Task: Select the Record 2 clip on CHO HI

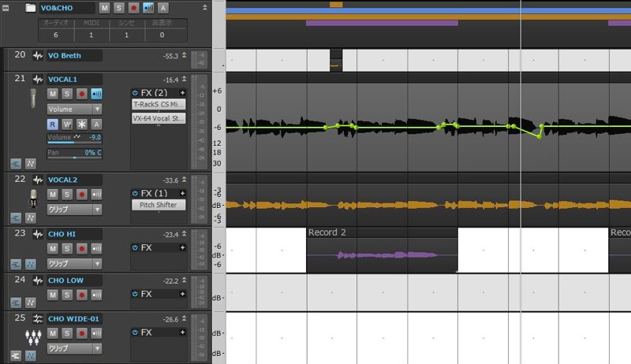Action: [x=382, y=250]
